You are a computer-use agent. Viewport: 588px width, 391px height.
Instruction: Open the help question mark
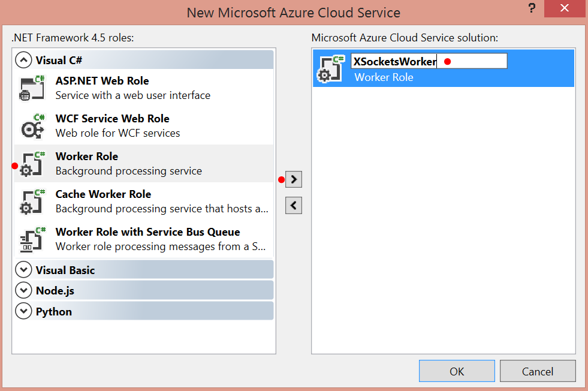click(x=532, y=8)
